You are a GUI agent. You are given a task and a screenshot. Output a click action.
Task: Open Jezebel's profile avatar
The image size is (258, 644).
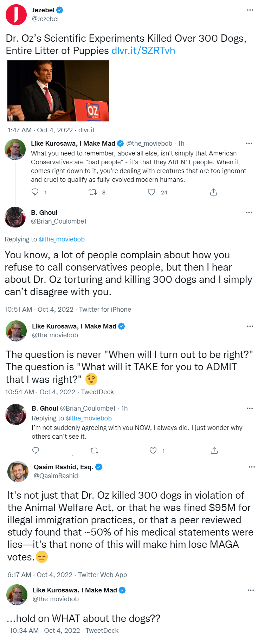16,15
